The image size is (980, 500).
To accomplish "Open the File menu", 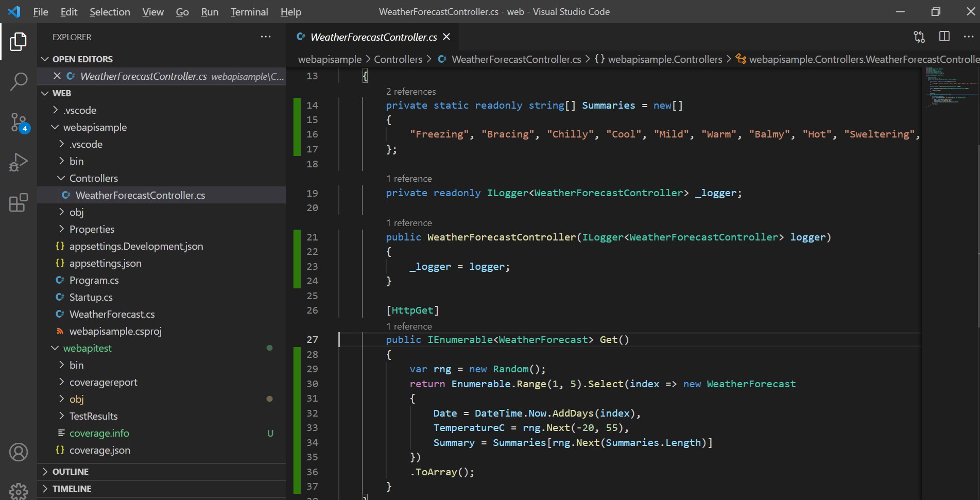I will (40, 11).
